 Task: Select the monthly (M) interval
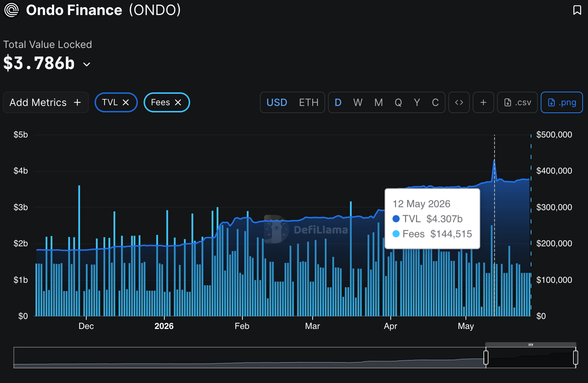[379, 103]
